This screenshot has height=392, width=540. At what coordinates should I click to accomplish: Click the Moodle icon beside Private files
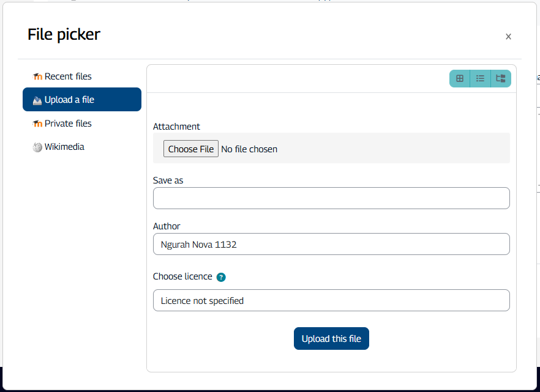pyautogui.click(x=37, y=124)
